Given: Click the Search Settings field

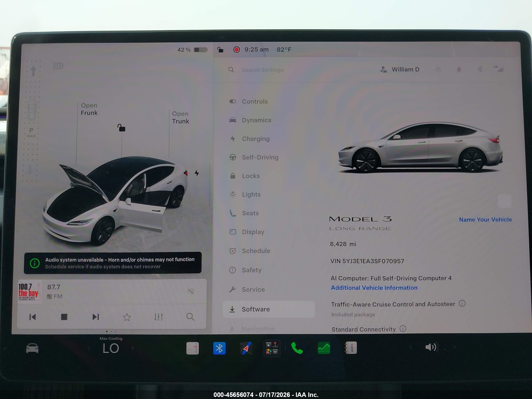Looking at the screenshot, I should point(262,70).
